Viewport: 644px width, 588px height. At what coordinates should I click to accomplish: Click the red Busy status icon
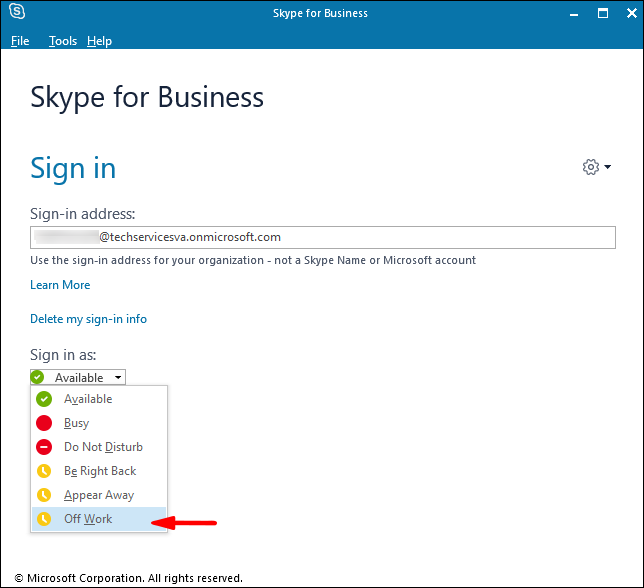pos(44,423)
